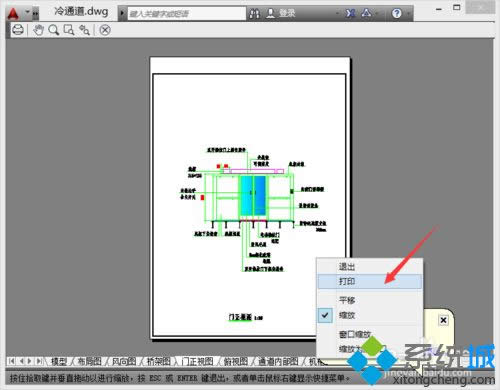The height and width of the screenshot is (390, 500).
Task: Open the AutoCAD application menu logo
Action: click(13, 14)
